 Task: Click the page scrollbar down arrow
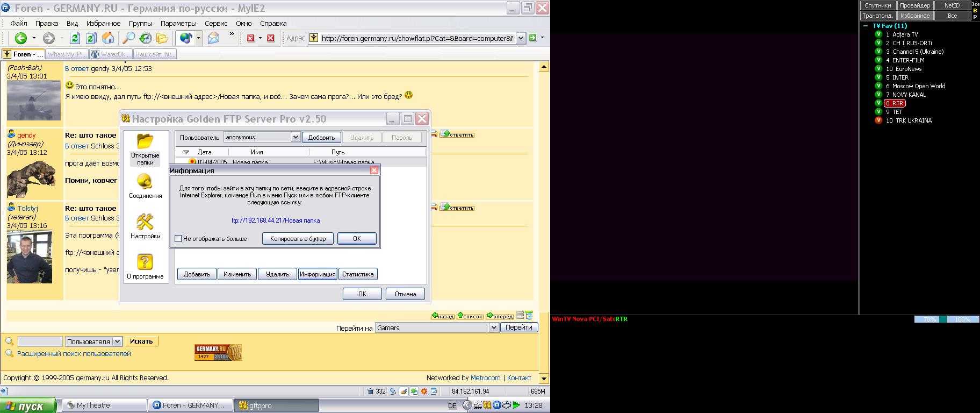(544, 379)
